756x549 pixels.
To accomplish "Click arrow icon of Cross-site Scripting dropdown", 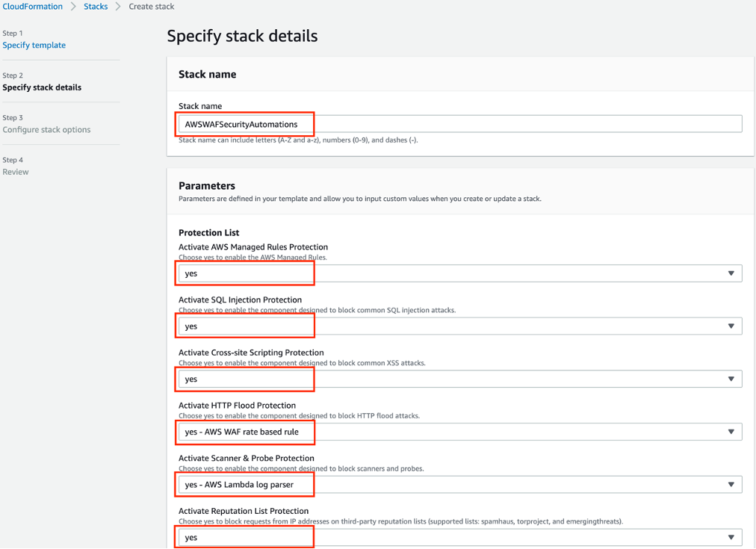I will coord(731,379).
